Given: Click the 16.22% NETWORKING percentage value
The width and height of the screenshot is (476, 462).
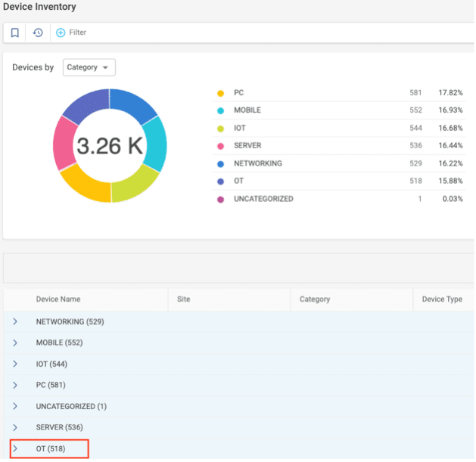Looking at the screenshot, I should pyautogui.click(x=450, y=163).
